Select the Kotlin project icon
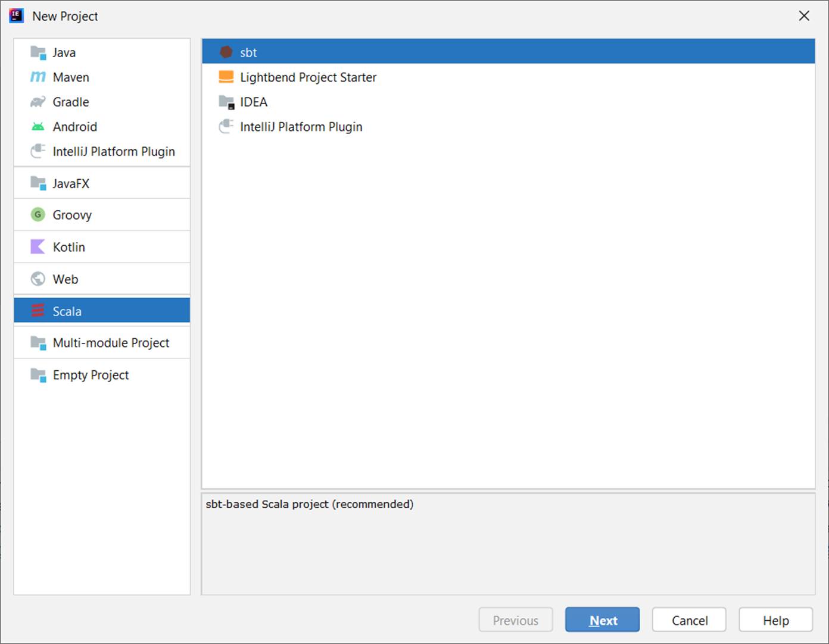829x644 pixels. coord(37,246)
